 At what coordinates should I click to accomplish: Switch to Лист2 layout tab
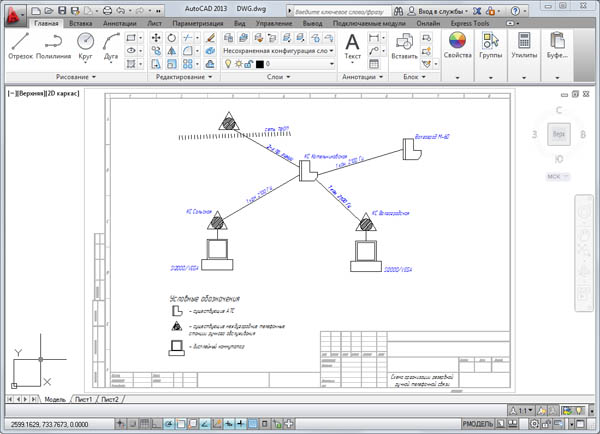[x=110, y=399]
